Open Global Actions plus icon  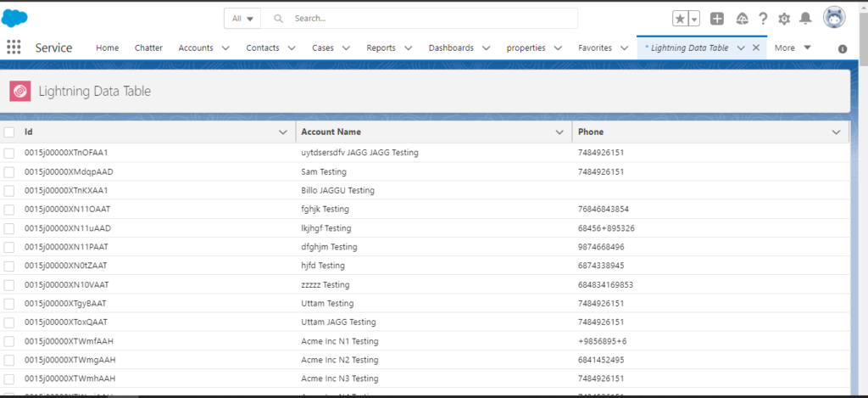tap(717, 19)
